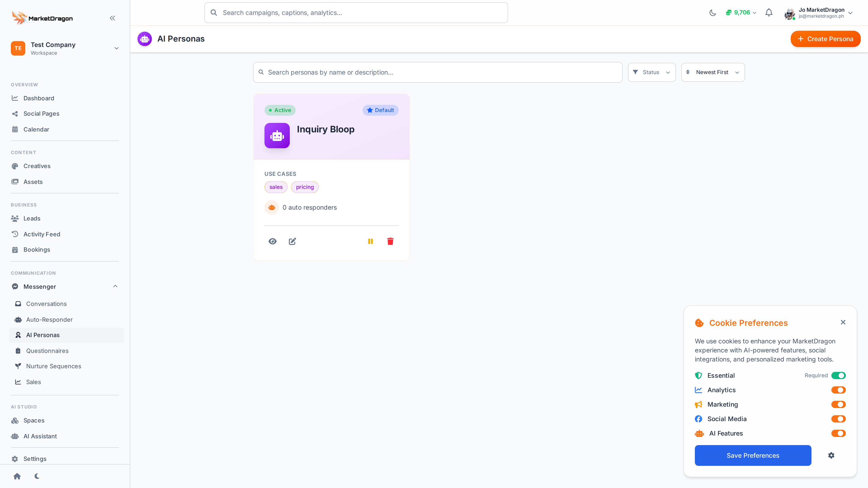Collapse the sidebar with double-chevron icon
The height and width of the screenshot is (488, 868).
[113, 18]
